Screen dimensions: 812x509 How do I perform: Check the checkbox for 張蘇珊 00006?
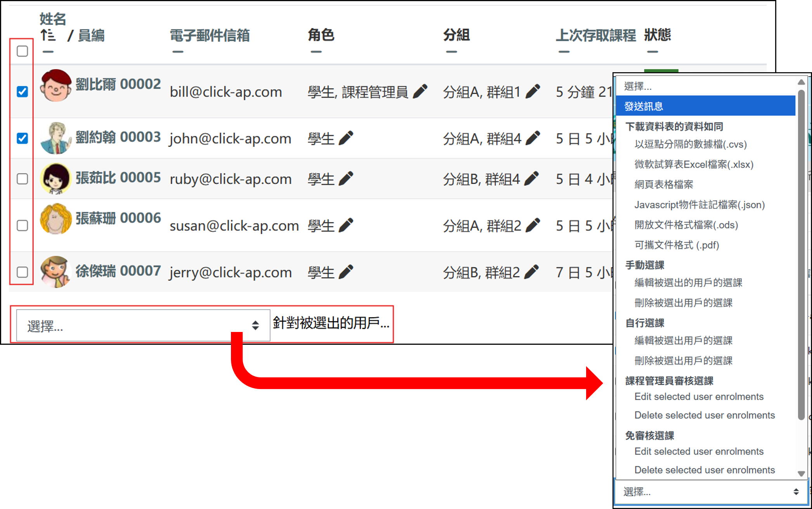(x=23, y=225)
